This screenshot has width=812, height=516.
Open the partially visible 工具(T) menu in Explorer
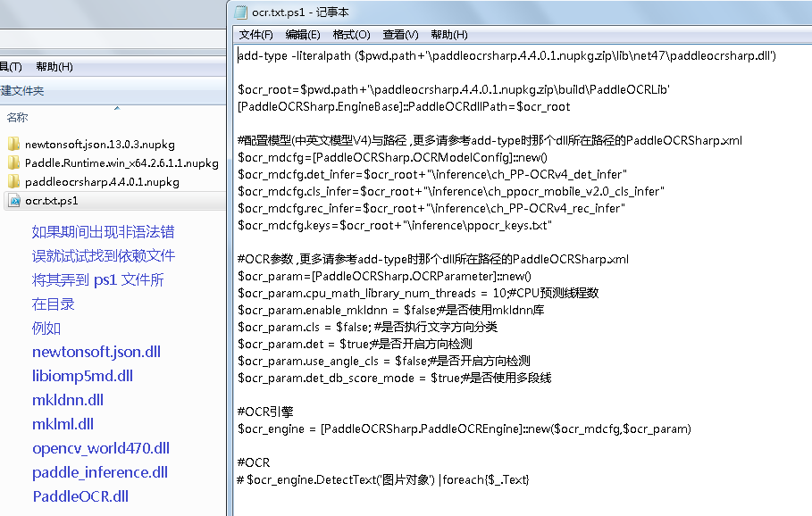click(11, 67)
